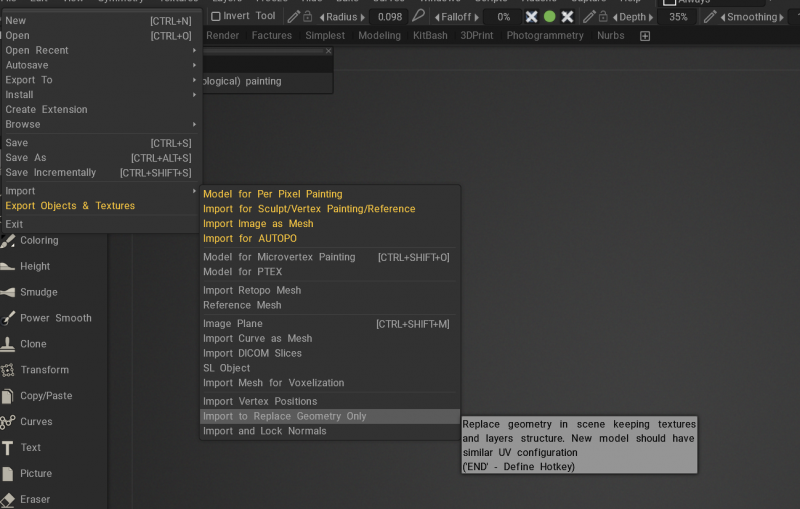Choose Import to Replace Geometry Only
The image size is (800, 509).
[x=285, y=416]
